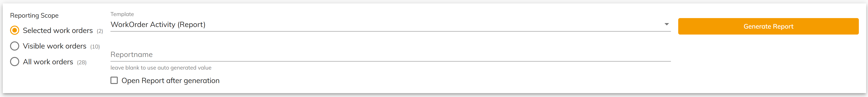Image resolution: width=868 pixels, height=97 pixels.
Task: Click the (10) count beside Visible work orders
Action: (x=95, y=47)
